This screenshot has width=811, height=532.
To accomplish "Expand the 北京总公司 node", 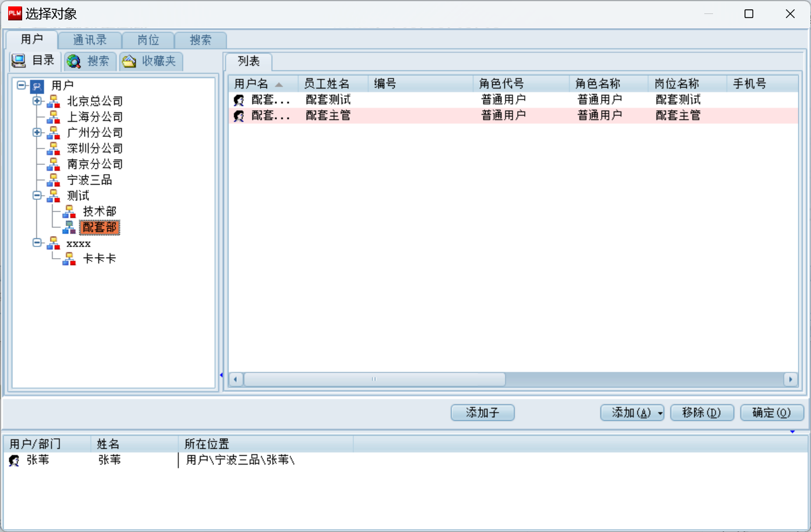I will point(37,101).
